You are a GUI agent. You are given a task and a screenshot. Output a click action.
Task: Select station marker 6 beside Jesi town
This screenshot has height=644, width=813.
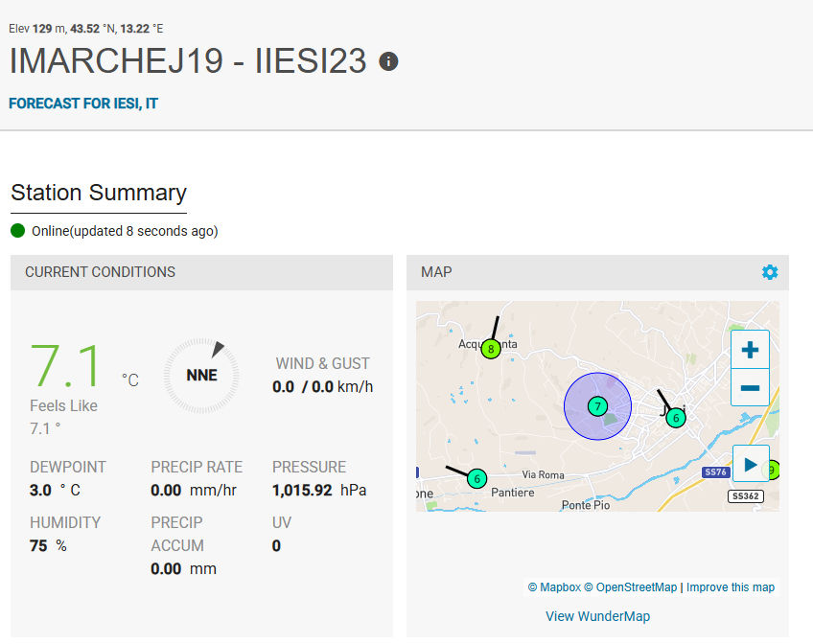676,417
